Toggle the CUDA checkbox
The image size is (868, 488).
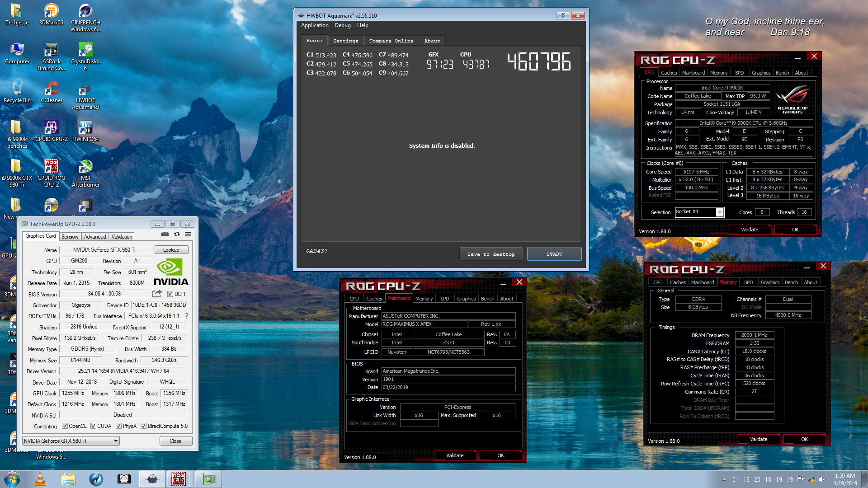(x=93, y=426)
